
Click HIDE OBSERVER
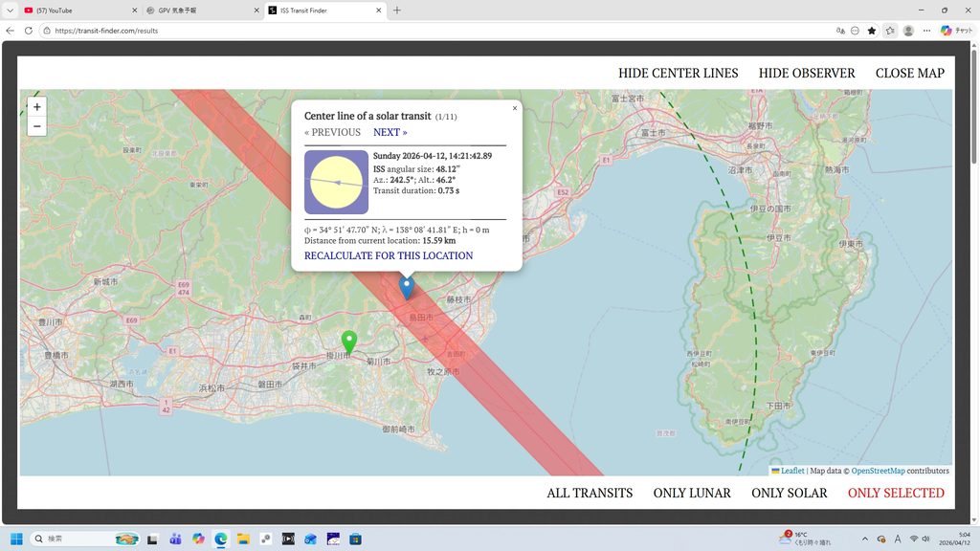807,73
